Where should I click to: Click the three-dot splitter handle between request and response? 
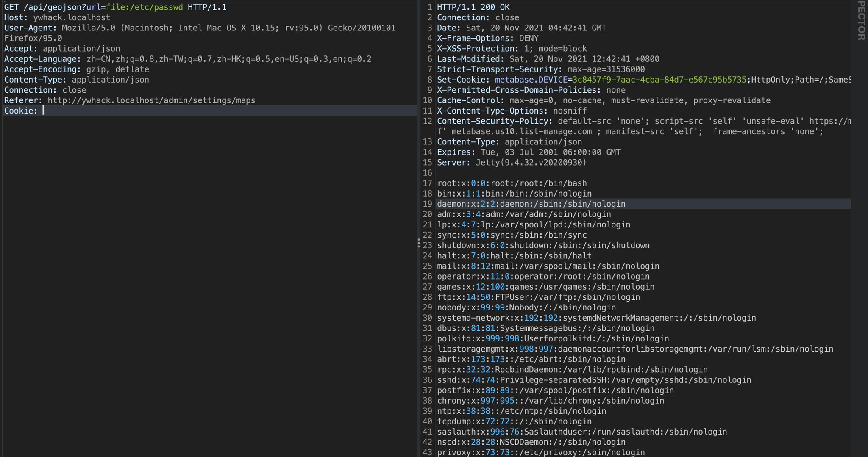[x=419, y=243]
